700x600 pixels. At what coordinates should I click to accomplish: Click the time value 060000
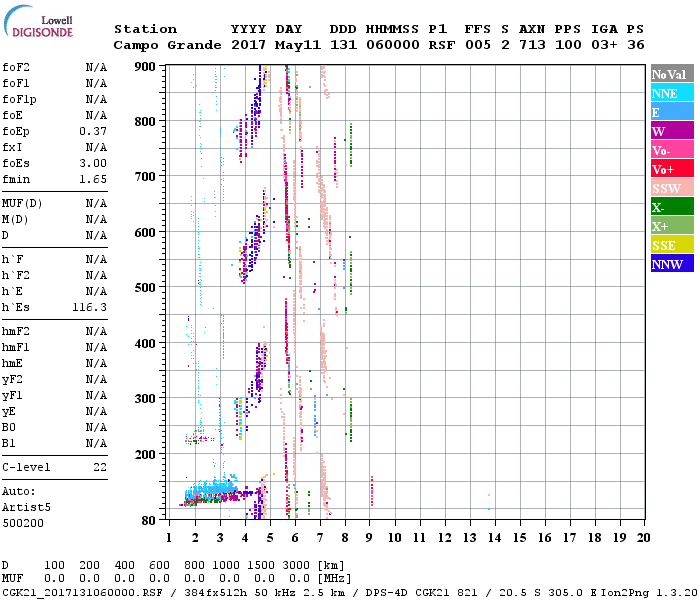[392, 45]
